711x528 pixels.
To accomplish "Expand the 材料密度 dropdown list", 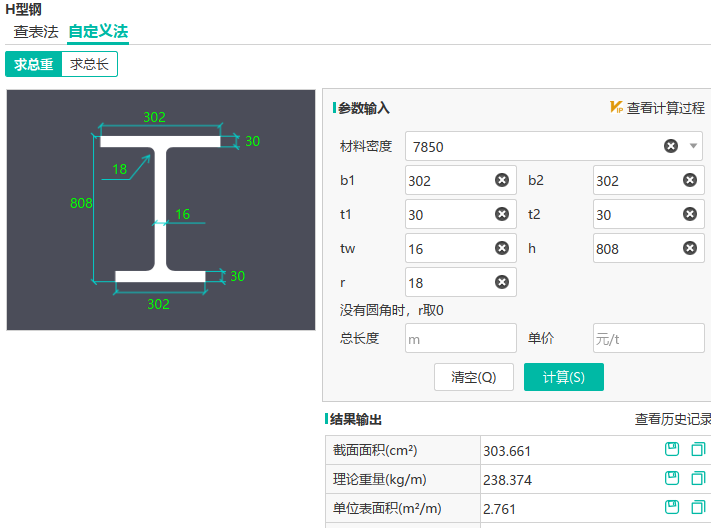I will (694, 146).
